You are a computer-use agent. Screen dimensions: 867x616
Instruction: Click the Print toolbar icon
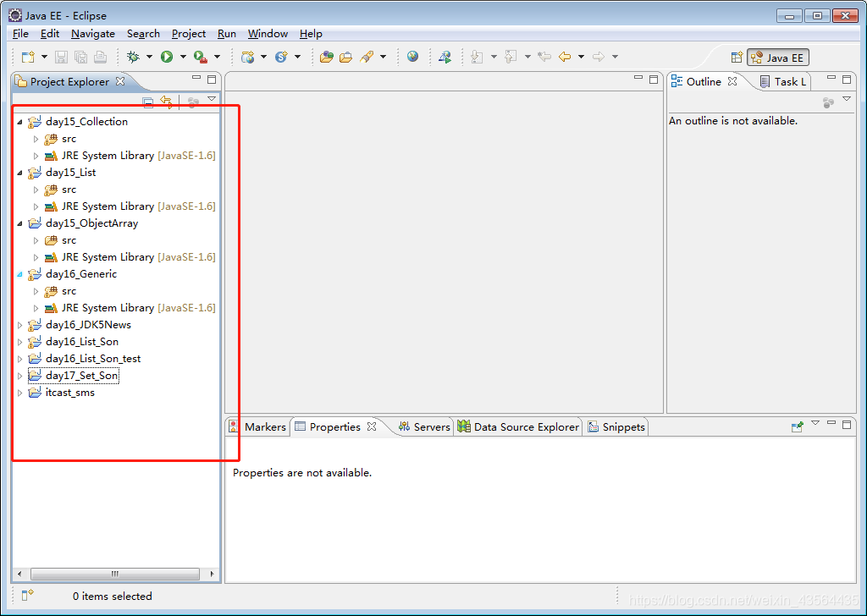coord(100,57)
